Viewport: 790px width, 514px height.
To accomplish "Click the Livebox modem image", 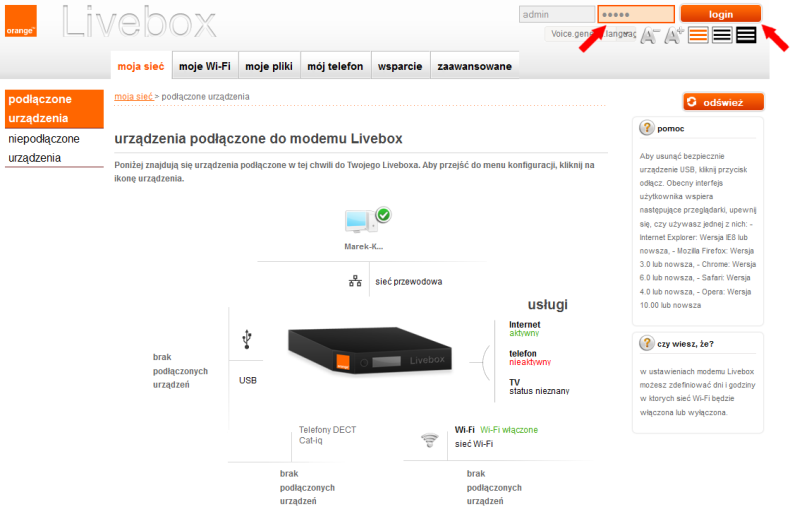I will pos(369,351).
